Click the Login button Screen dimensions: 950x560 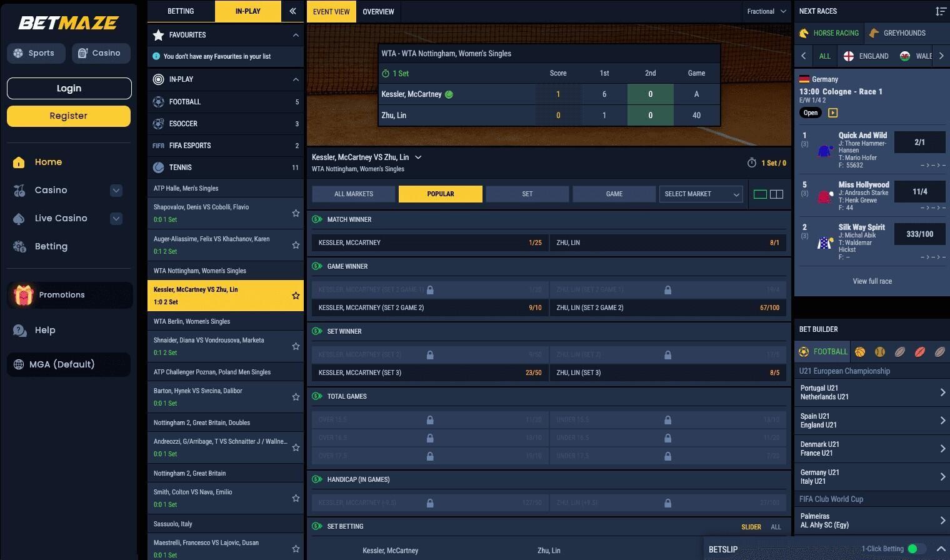tap(69, 88)
